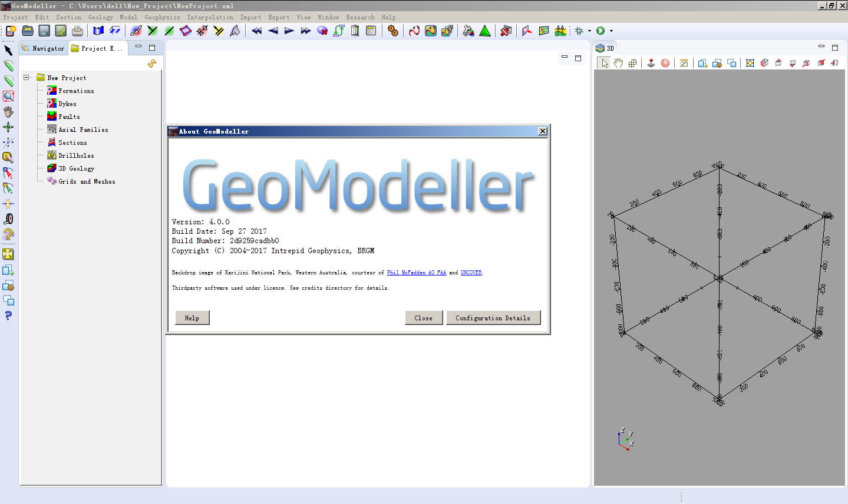Click the Help button in About dialog
The height and width of the screenshot is (504, 848).
192,318
